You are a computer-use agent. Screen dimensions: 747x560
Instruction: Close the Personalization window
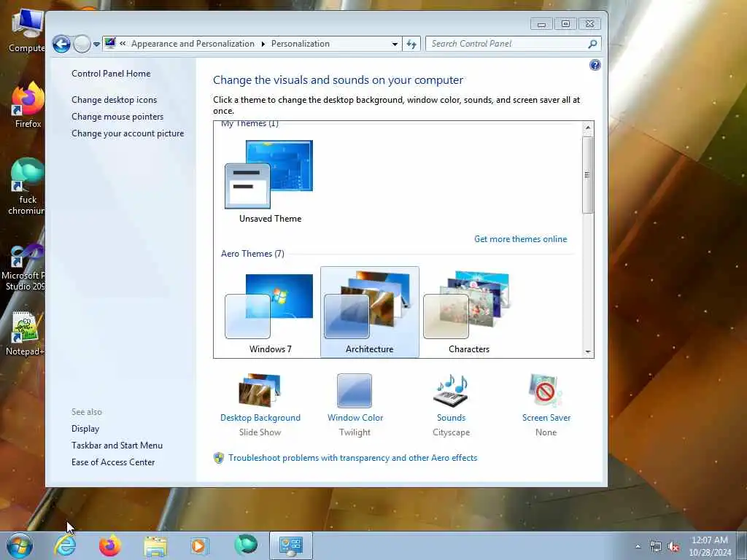click(x=589, y=24)
